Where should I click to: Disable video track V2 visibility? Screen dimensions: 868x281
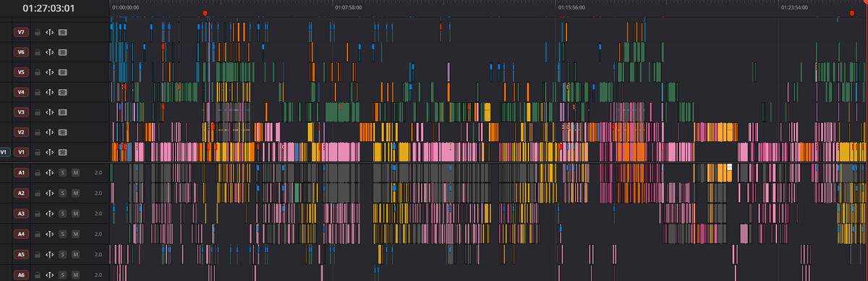tap(63, 133)
